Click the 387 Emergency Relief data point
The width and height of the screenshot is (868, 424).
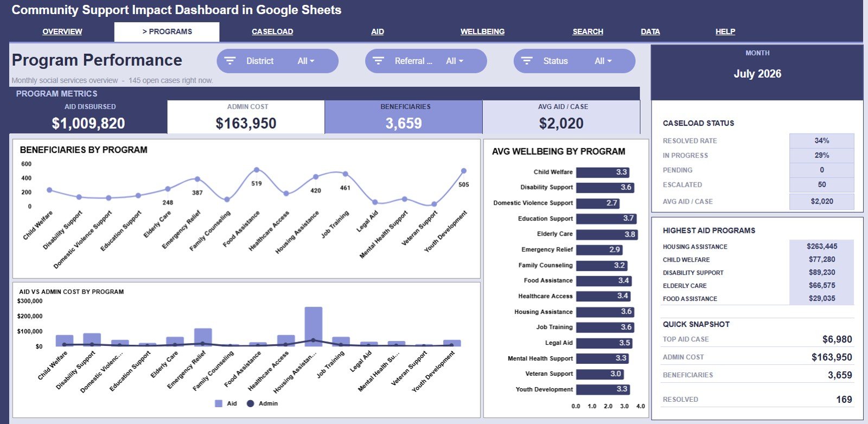[x=197, y=179]
